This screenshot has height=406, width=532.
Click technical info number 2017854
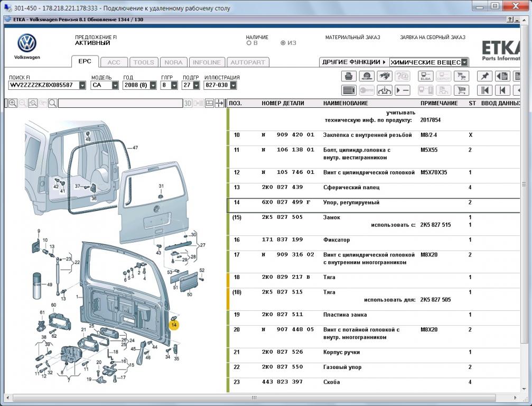(x=431, y=120)
